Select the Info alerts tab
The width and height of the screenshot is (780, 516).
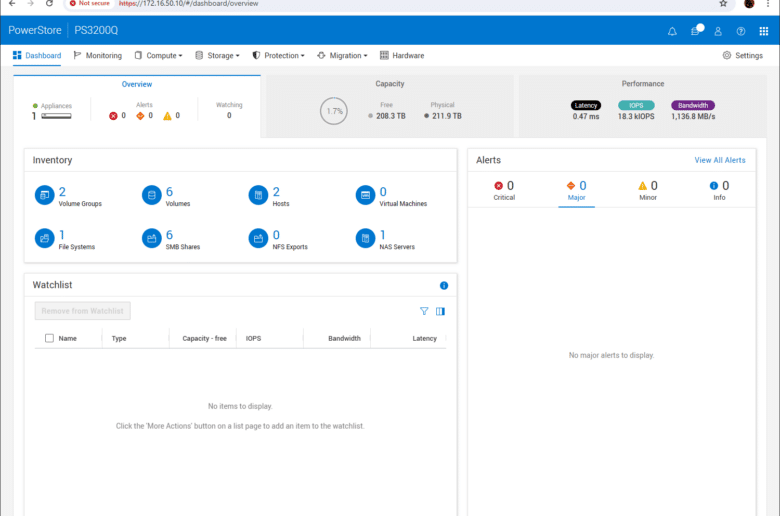[x=719, y=191]
